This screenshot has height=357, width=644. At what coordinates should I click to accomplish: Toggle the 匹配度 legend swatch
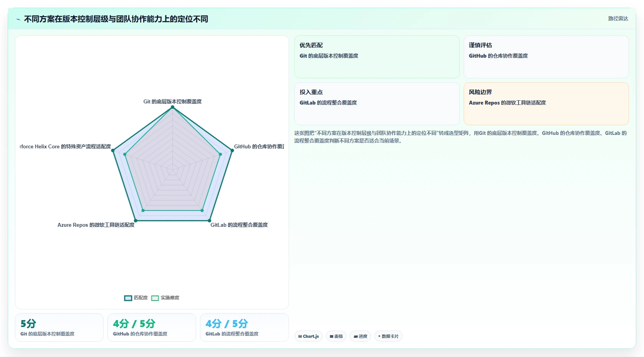[x=128, y=298]
